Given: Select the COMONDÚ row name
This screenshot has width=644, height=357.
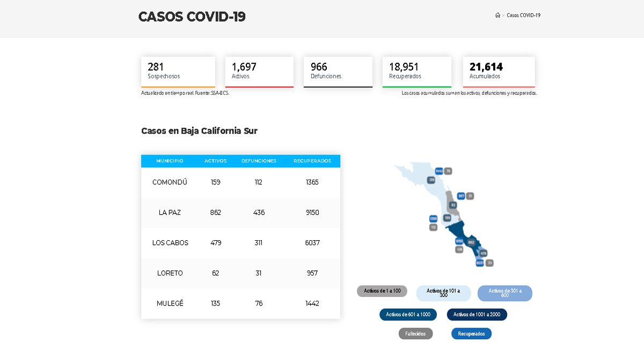Looking at the screenshot, I should 170,182.
